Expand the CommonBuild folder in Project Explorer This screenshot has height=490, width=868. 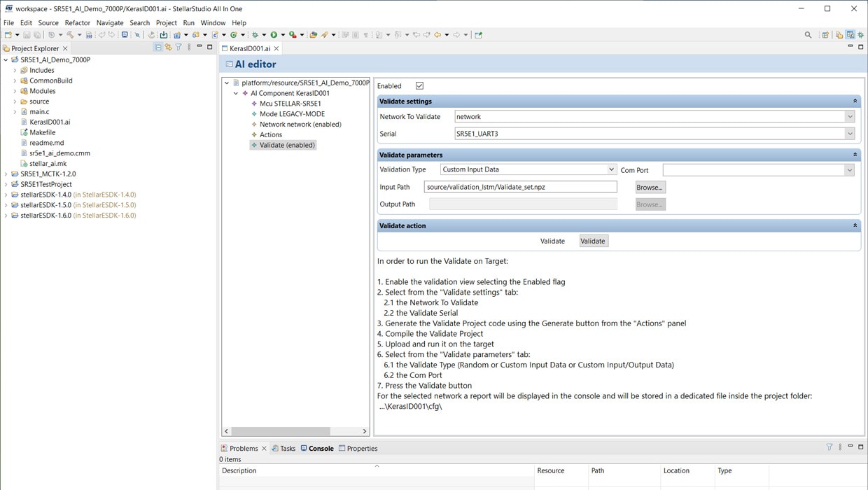15,80
